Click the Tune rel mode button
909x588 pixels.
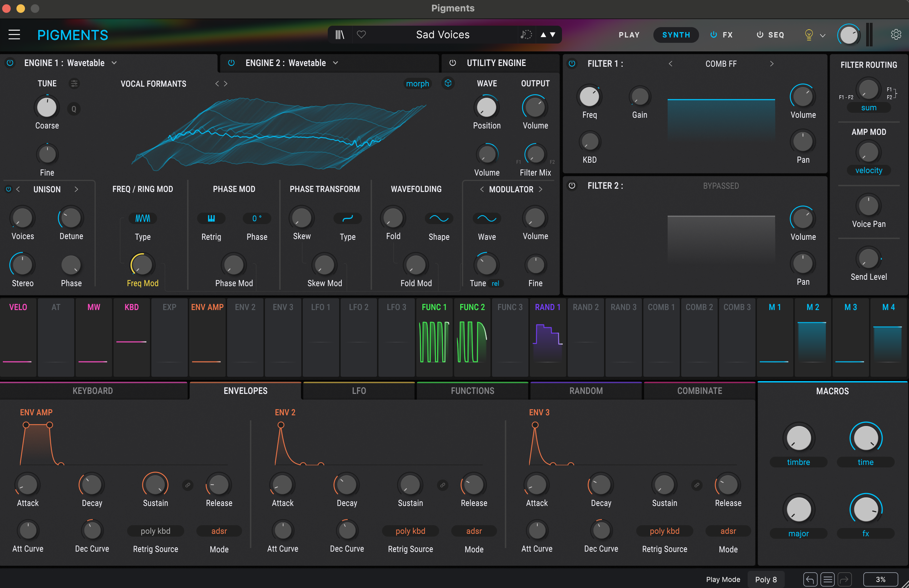pos(495,284)
